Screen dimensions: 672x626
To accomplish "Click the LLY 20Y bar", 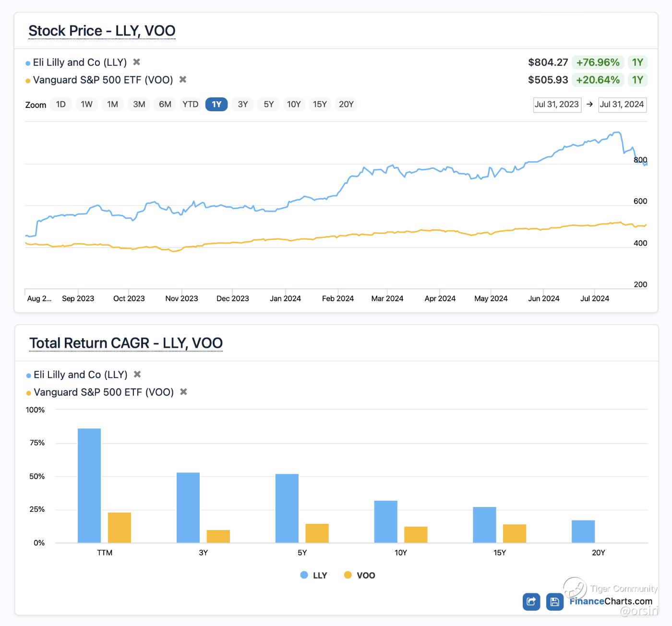I will tap(583, 532).
